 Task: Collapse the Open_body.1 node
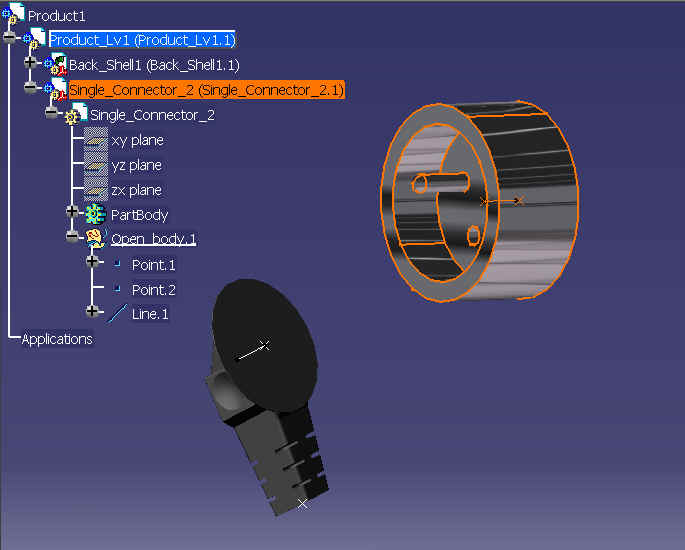pyautogui.click(x=72, y=236)
